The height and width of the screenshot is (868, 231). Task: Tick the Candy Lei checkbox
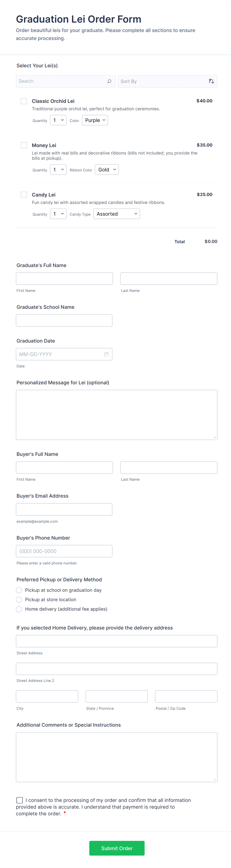(24, 195)
